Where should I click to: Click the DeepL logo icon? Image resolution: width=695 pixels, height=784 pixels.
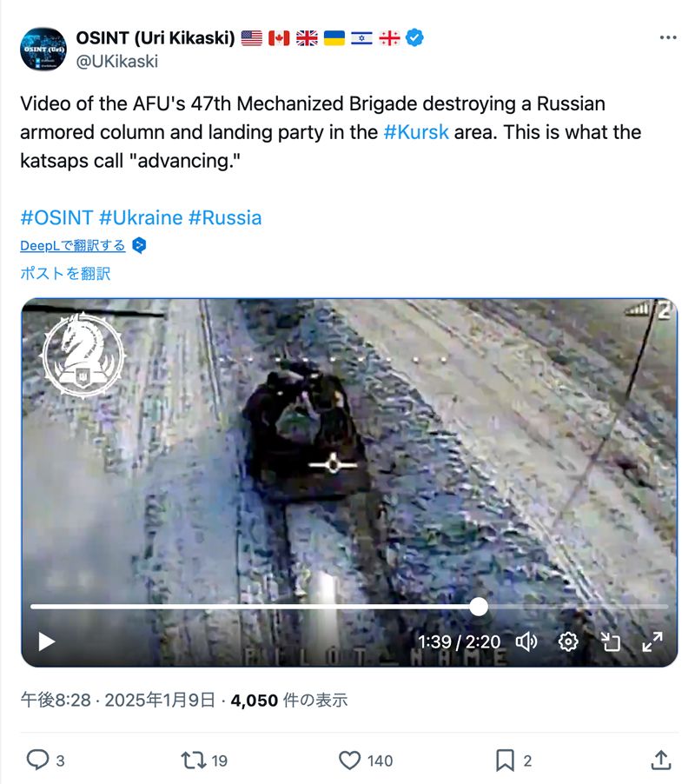139,245
